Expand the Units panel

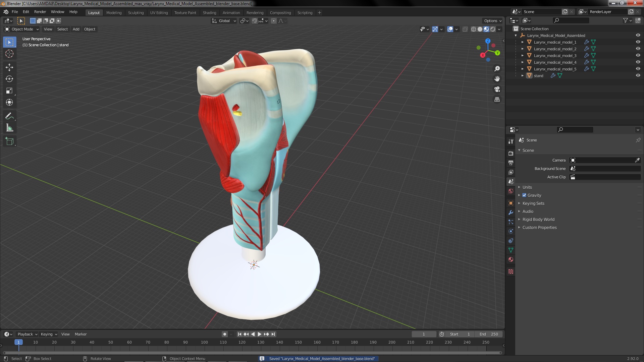[527, 187]
